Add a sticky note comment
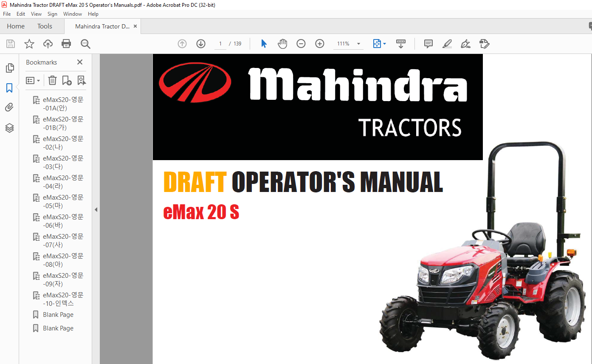The width and height of the screenshot is (592, 364). click(428, 44)
